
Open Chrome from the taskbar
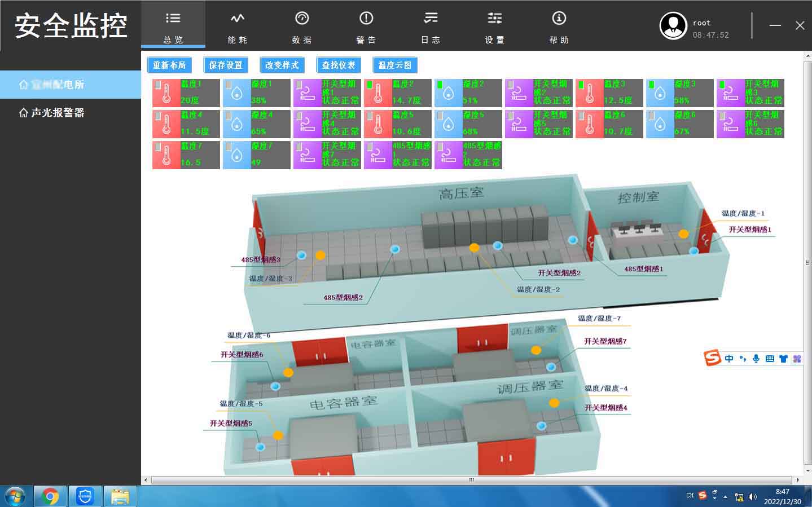pos(50,496)
